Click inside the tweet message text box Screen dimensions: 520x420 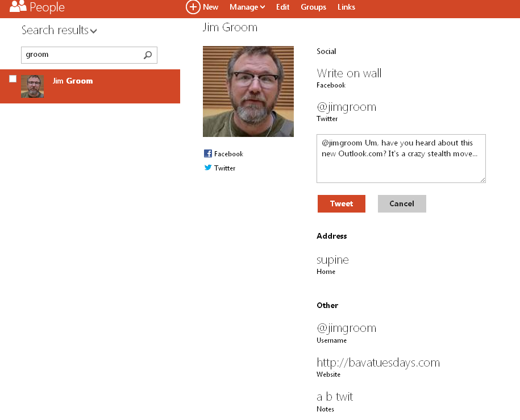pyautogui.click(x=401, y=159)
